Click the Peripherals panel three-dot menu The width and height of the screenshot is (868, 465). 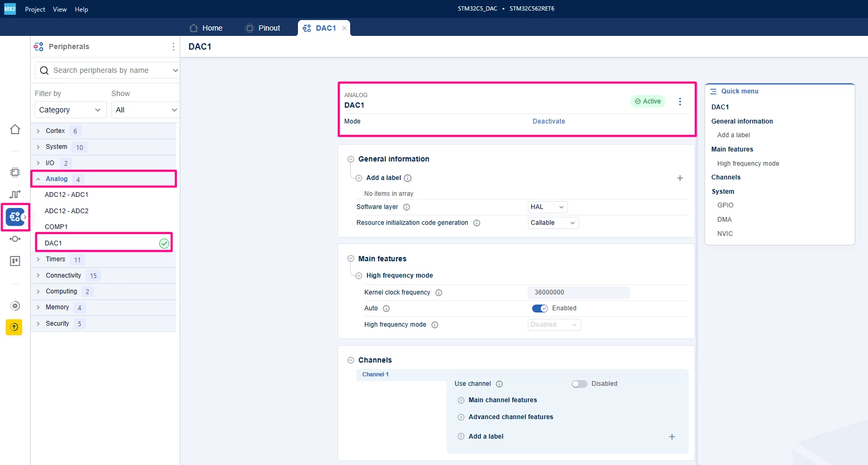pyautogui.click(x=173, y=47)
